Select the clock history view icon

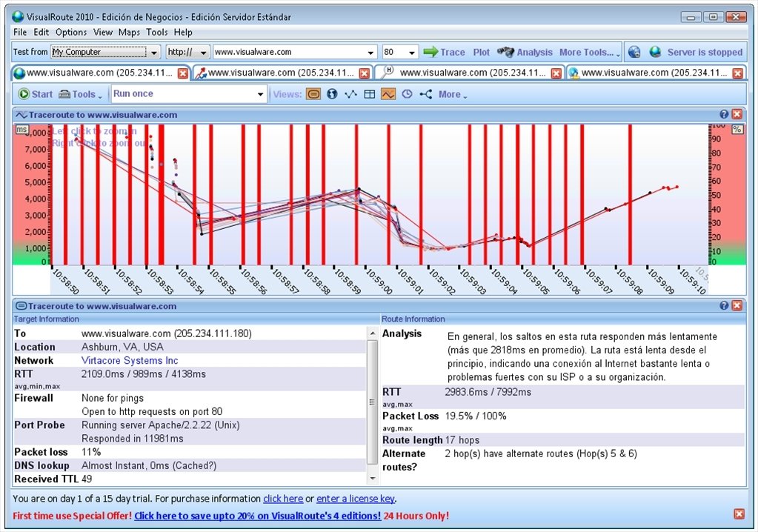[x=407, y=94]
